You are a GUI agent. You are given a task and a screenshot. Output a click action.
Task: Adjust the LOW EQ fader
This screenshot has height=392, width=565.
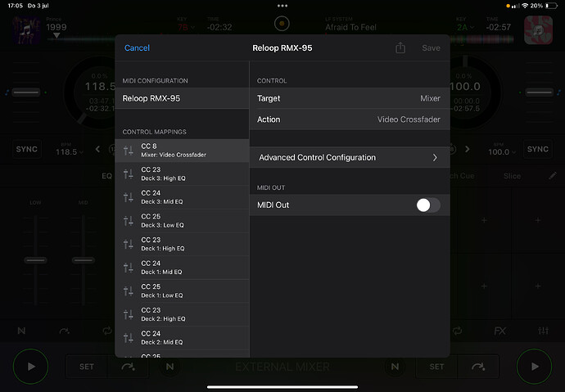pyautogui.click(x=35, y=260)
